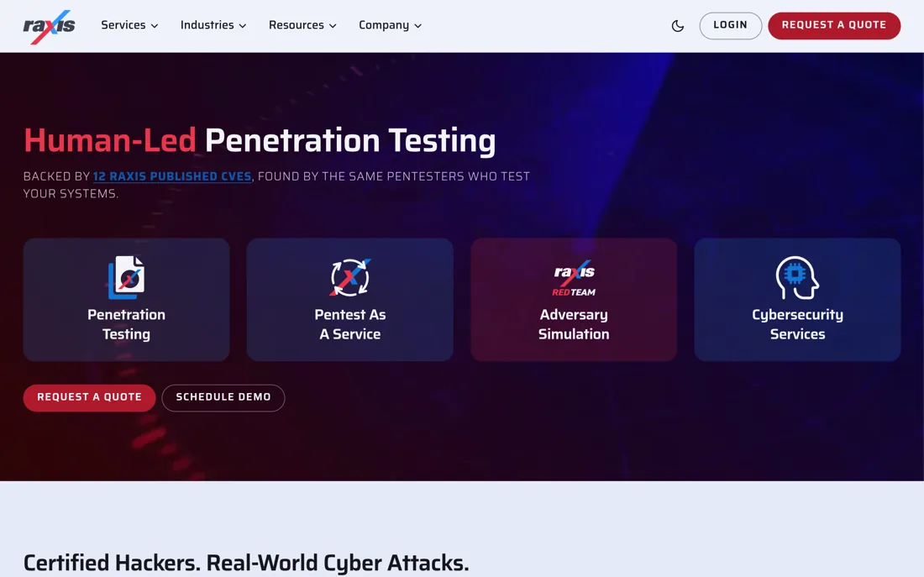Screen dimensions: 924x577
Task: Open the Company menu
Action: [390, 25]
